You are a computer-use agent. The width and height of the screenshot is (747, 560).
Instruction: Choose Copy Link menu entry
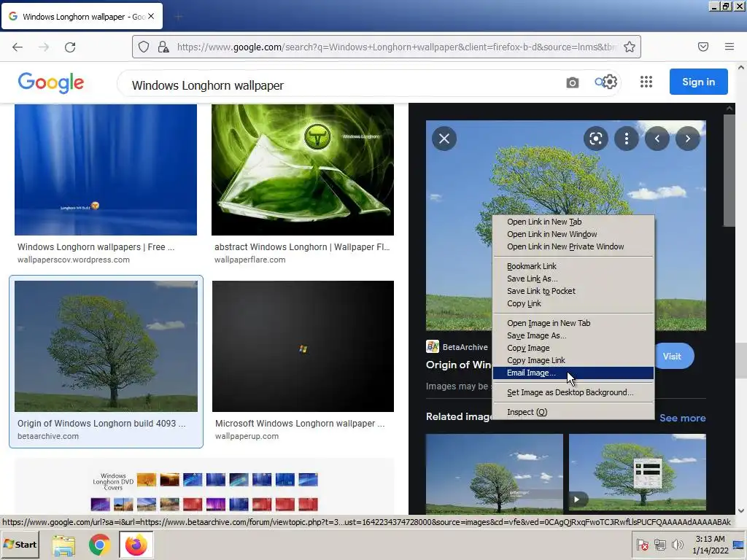573,303
